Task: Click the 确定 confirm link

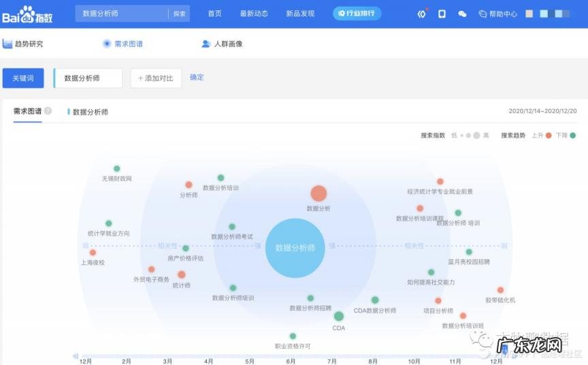Action: 197,77
